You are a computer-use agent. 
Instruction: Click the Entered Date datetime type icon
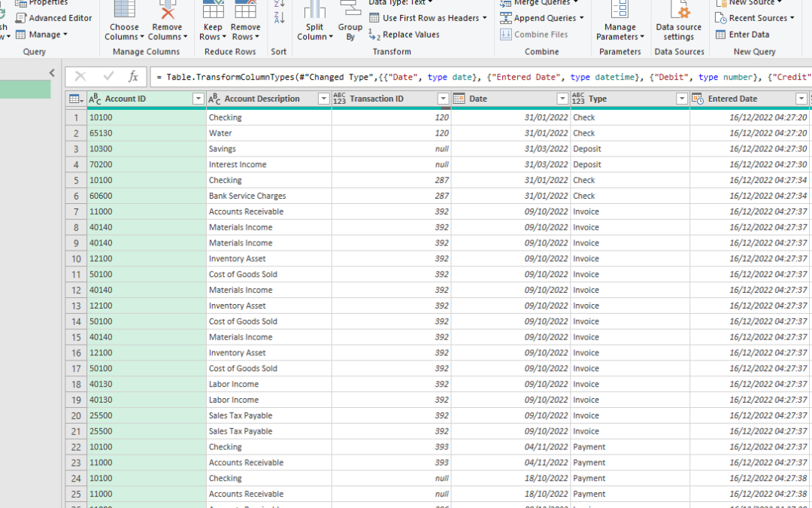tap(698, 99)
